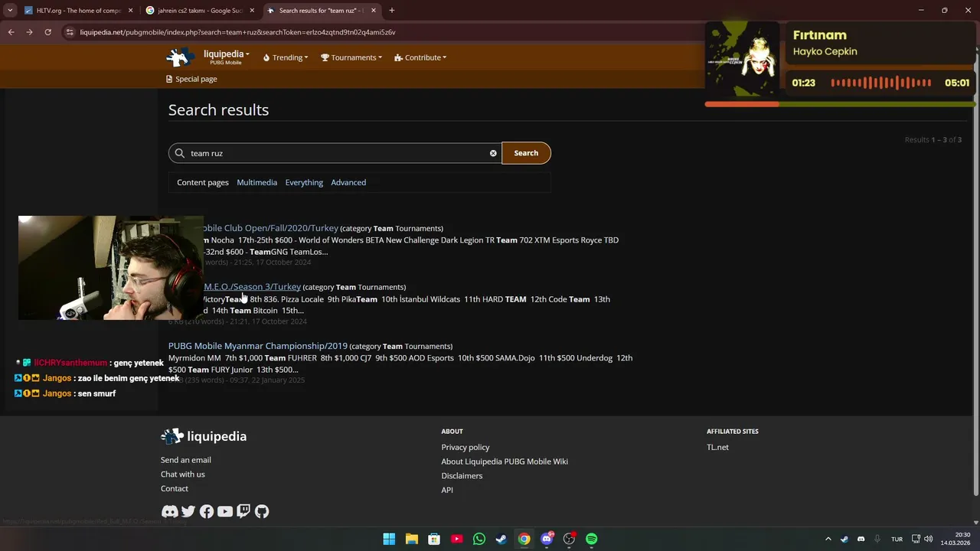Open the Facebook footer icon
Image resolution: width=980 pixels, height=551 pixels.
point(207,511)
